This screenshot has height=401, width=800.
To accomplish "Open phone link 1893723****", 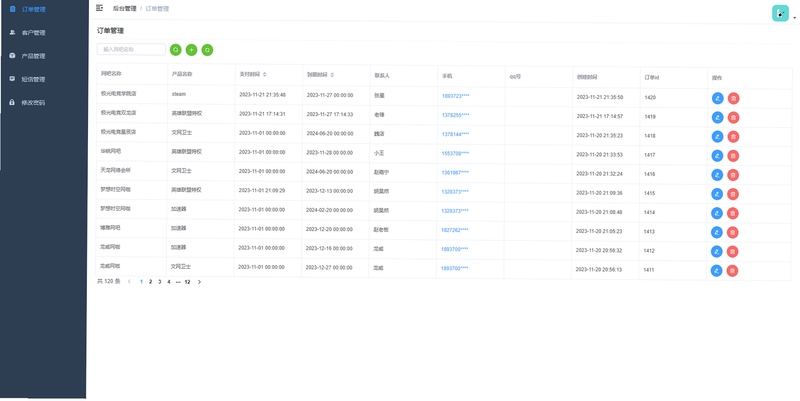I will click(456, 96).
